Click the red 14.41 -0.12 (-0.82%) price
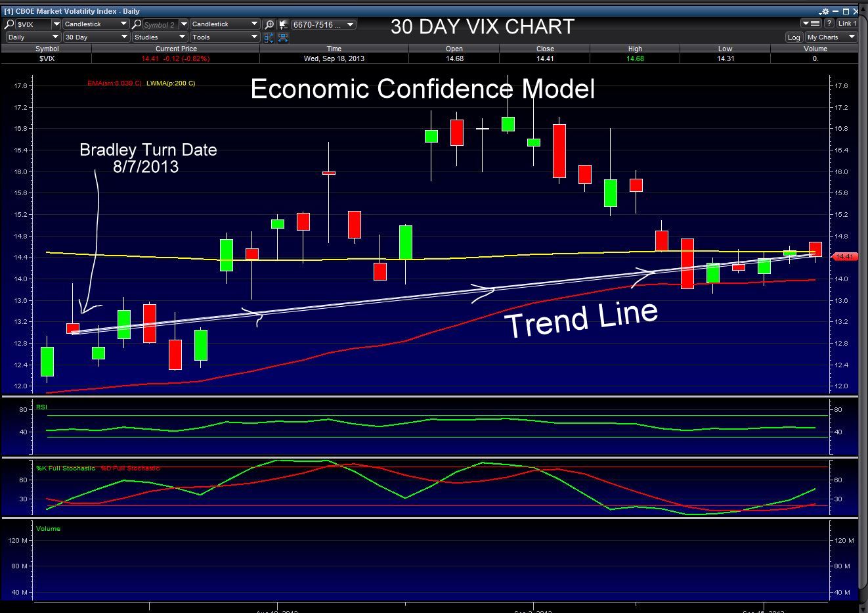 coord(176,58)
